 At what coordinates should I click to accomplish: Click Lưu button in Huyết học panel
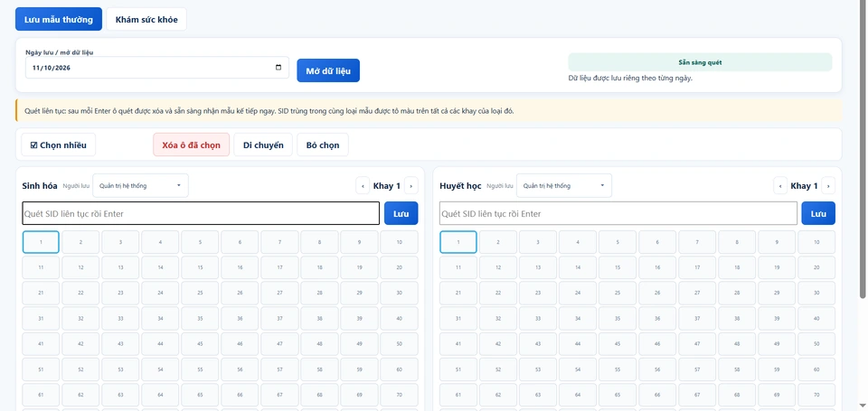pos(818,213)
